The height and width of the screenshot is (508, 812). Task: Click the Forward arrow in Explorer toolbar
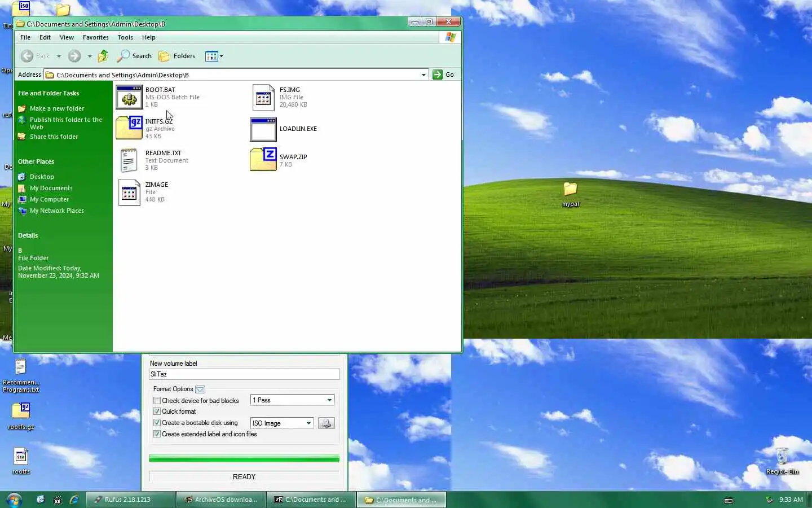tap(74, 56)
